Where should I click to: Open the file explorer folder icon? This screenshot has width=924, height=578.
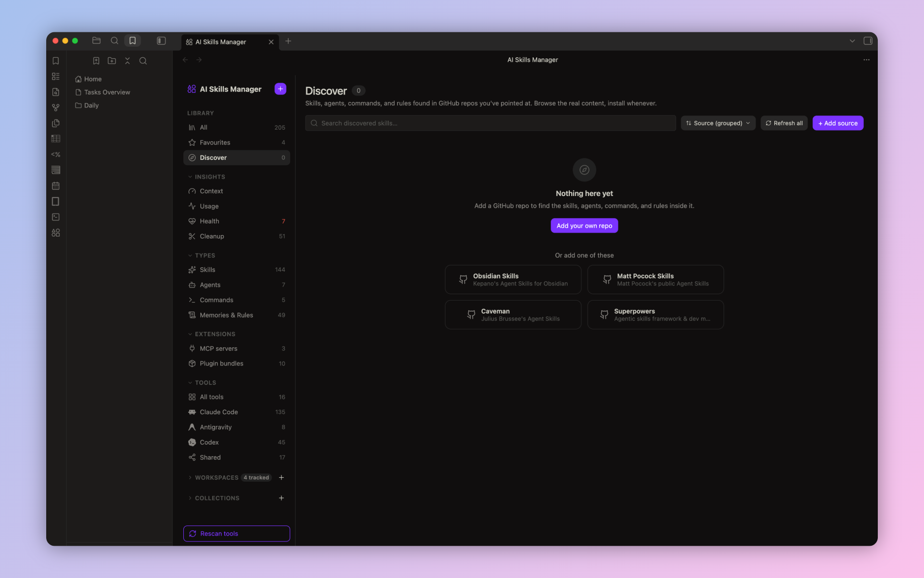pos(96,41)
